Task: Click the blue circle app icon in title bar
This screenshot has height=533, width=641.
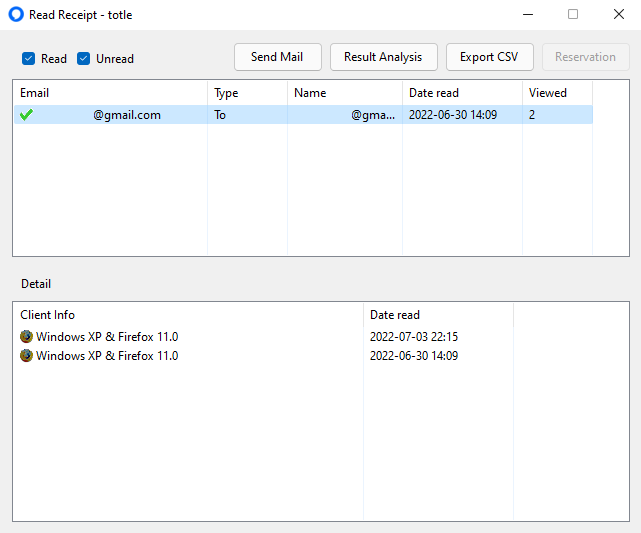Action: click(16, 14)
